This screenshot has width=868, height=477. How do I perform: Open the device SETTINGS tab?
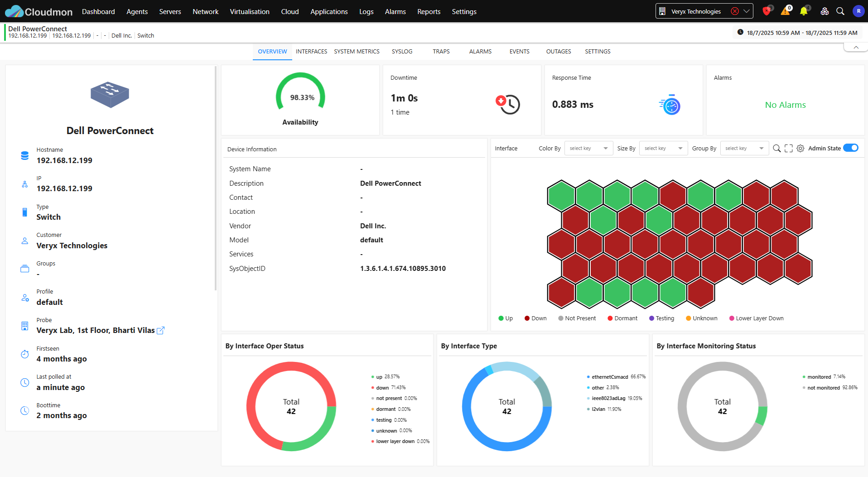pos(598,52)
